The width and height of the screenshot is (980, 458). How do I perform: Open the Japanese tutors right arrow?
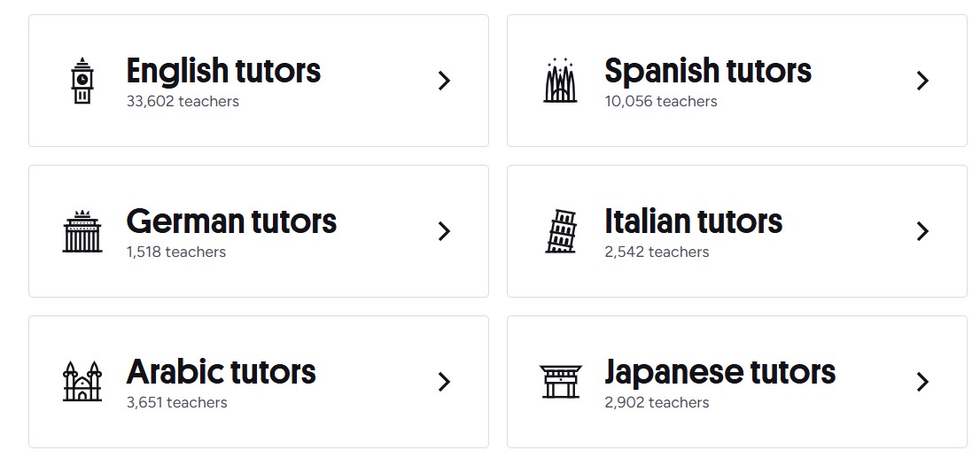click(x=922, y=382)
